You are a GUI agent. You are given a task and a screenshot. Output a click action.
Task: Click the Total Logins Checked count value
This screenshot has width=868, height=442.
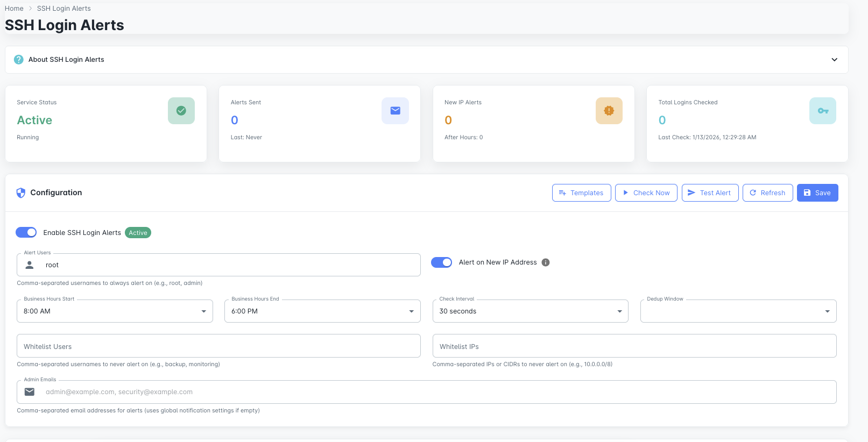pyautogui.click(x=662, y=120)
